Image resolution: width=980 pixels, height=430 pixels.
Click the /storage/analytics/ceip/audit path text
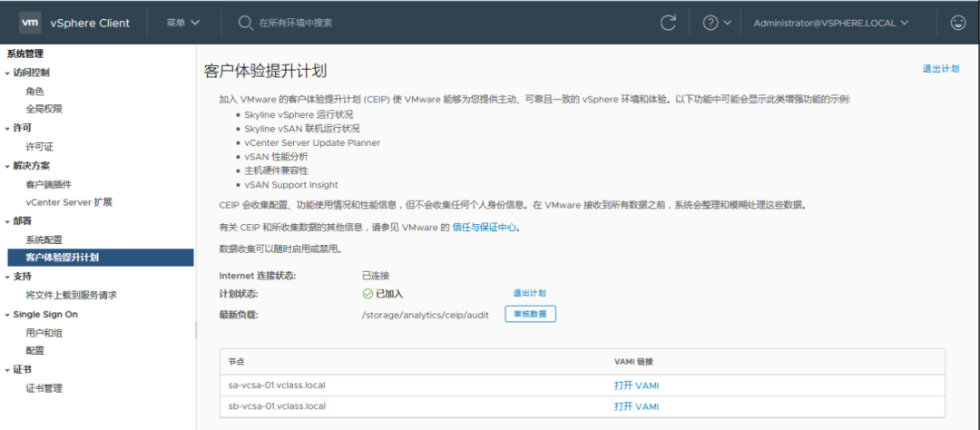coord(425,315)
